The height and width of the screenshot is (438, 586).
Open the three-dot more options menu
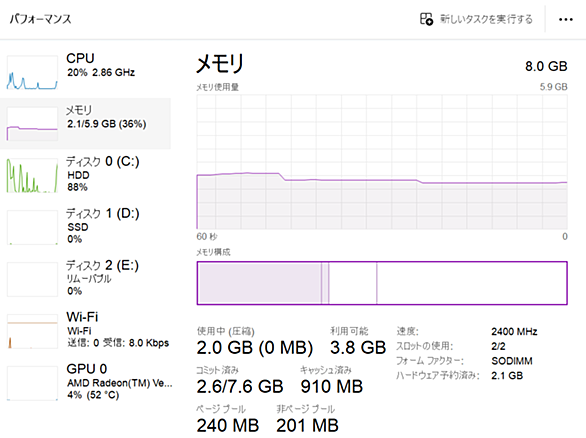click(x=565, y=19)
